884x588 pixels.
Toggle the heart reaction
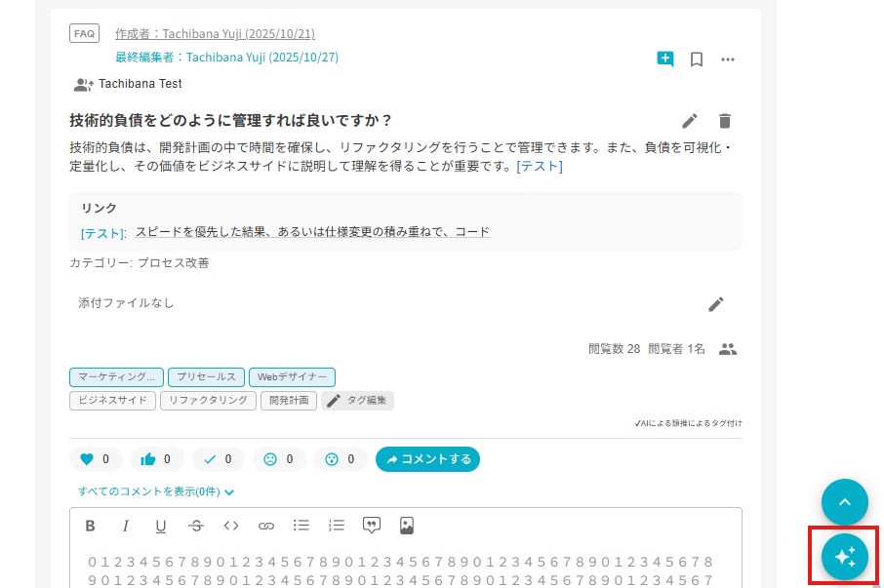[96, 459]
